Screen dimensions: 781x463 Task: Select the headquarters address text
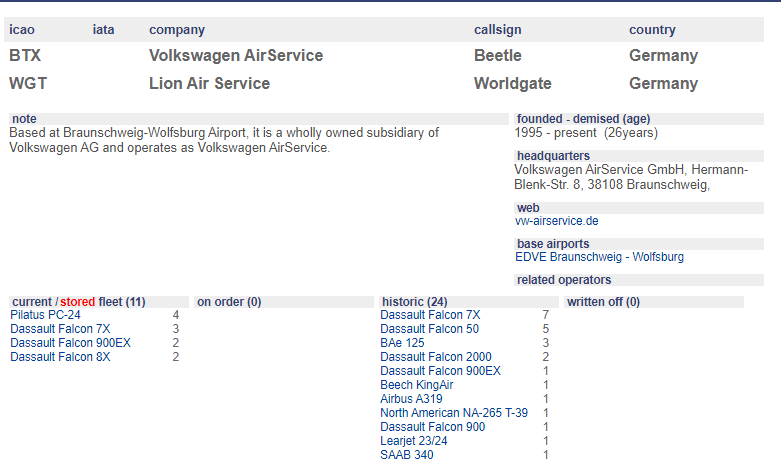[631, 177]
